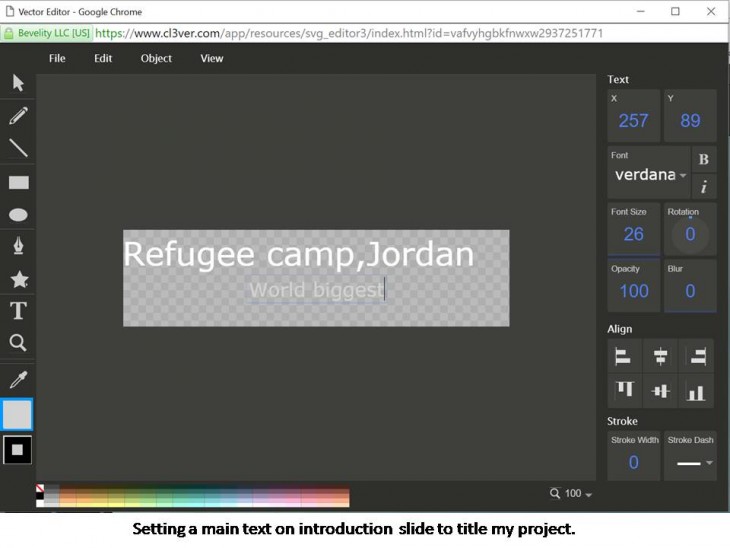This screenshot has height=548, width=730.
Task: Select the Eyedropper tool
Action: tap(18, 379)
